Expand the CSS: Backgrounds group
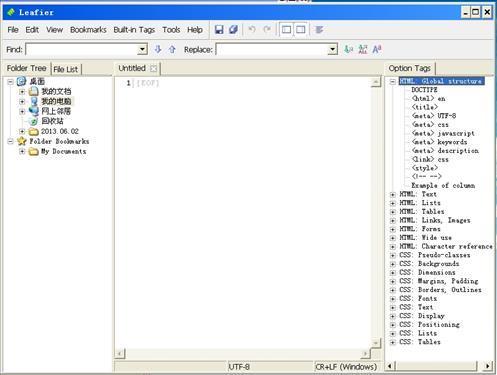 pyautogui.click(x=393, y=264)
